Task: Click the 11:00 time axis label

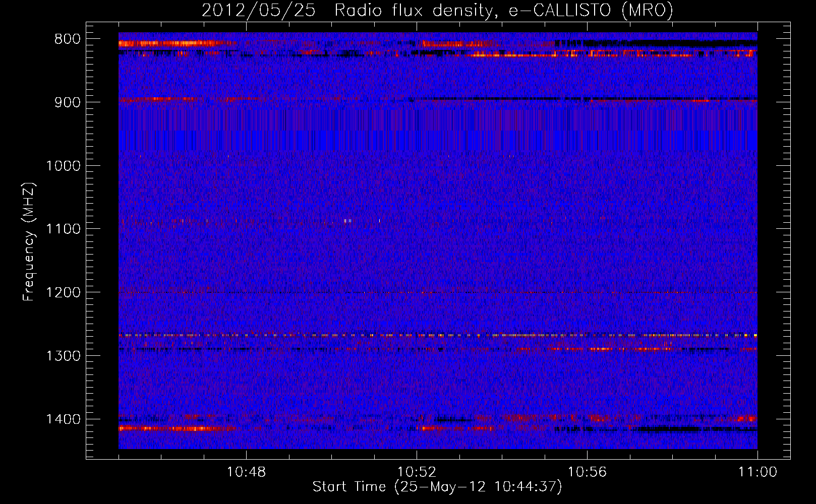Action: (x=758, y=472)
